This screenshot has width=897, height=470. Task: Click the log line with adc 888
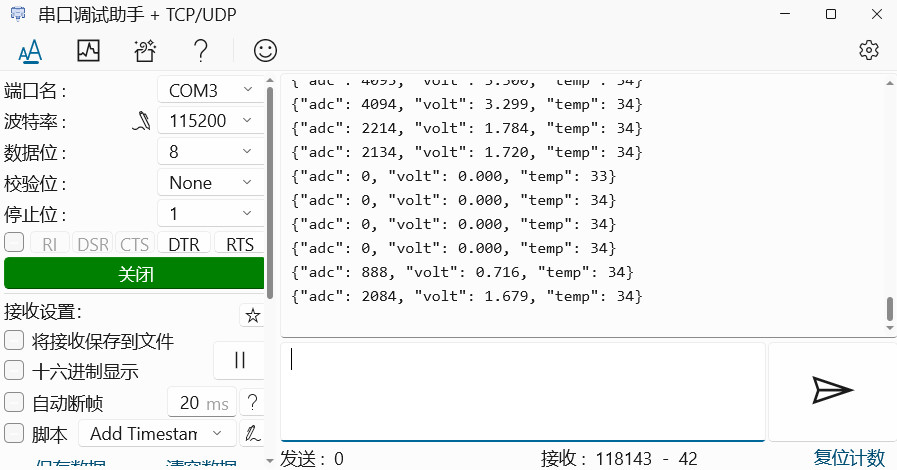[462, 273]
